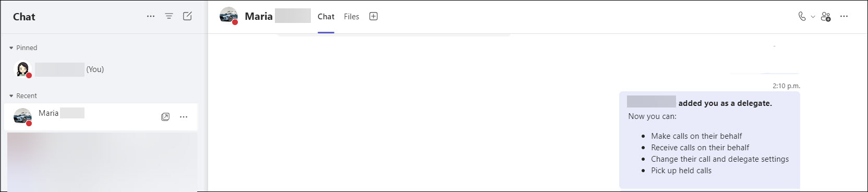The height and width of the screenshot is (192, 868).
Task: Click your avatar in the Pinned section
Action: click(x=22, y=69)
